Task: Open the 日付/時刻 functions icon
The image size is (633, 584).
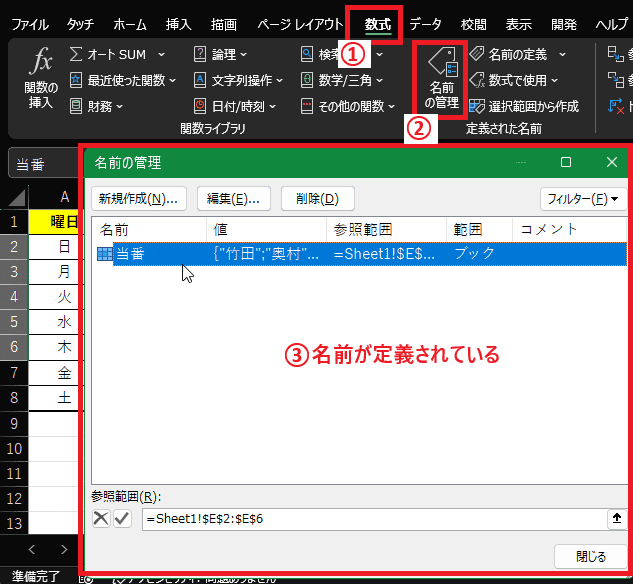Action: [200, 105]
